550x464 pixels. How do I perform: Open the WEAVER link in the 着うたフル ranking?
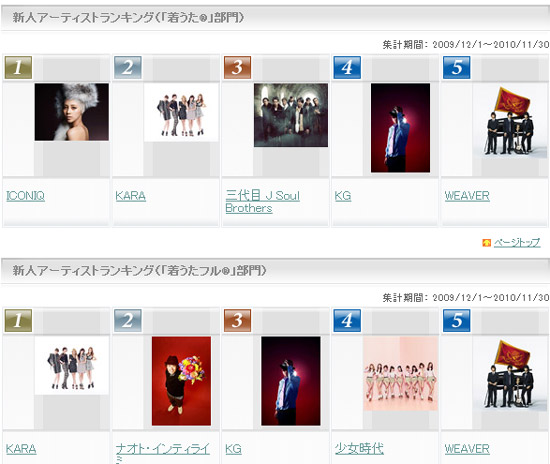click(x=467, y=449)
